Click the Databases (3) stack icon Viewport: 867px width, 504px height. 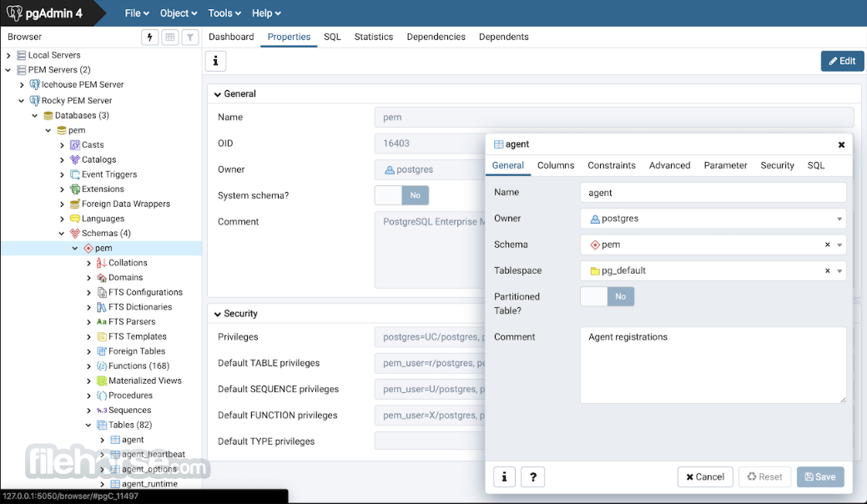tap(48, 115)
